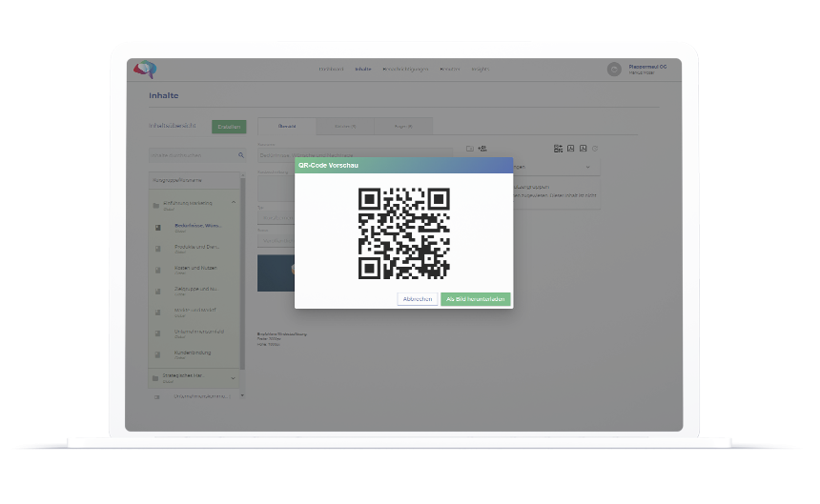The height and width of the screenshot is (504, 820).
Task: Expand the 'Strategisches Mar..' group
Action: [x=234, y=378]
